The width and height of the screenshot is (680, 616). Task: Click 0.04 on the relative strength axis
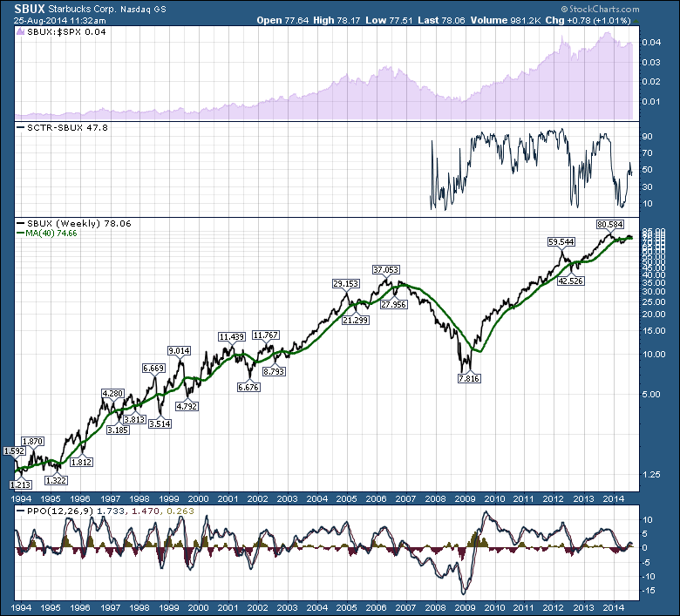point(651,42)
